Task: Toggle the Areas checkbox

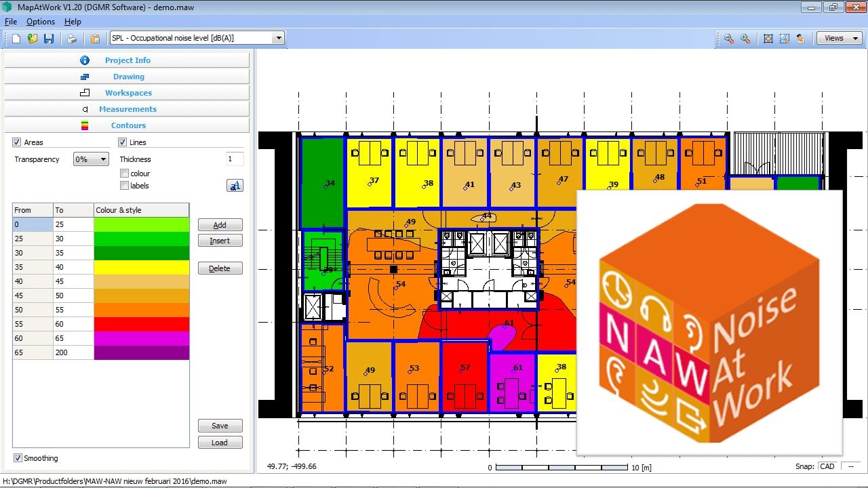Action: click(17, 142)
